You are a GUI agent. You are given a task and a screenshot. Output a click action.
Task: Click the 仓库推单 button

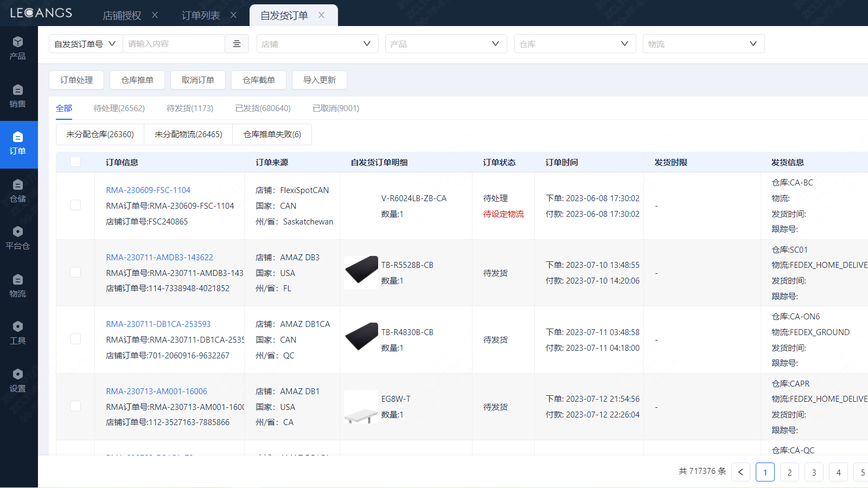pyautogui.click(x=137, y=80)
